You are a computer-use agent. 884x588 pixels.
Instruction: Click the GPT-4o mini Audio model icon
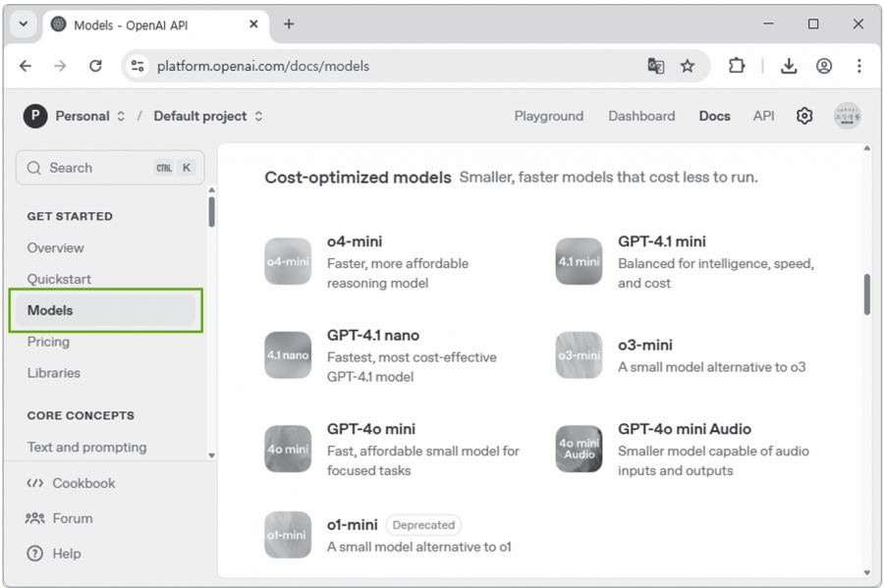(579, 449)
